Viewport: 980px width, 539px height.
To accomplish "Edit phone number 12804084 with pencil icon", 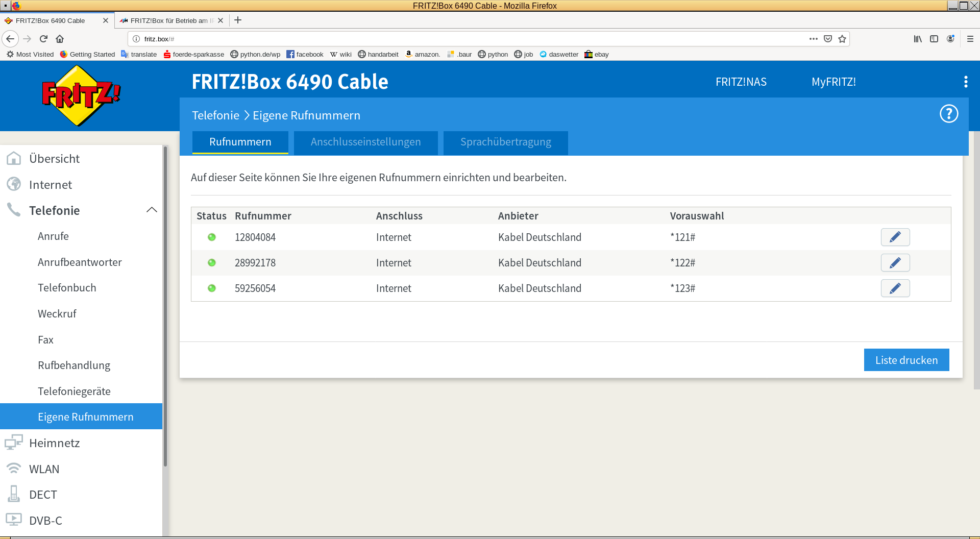I will [x=895, y=237].
